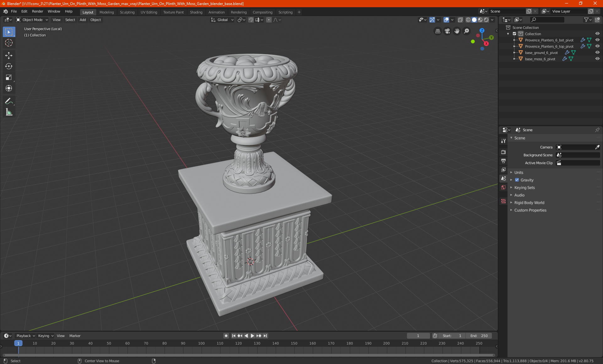Toggle the camera view icon

pos(447,31)
